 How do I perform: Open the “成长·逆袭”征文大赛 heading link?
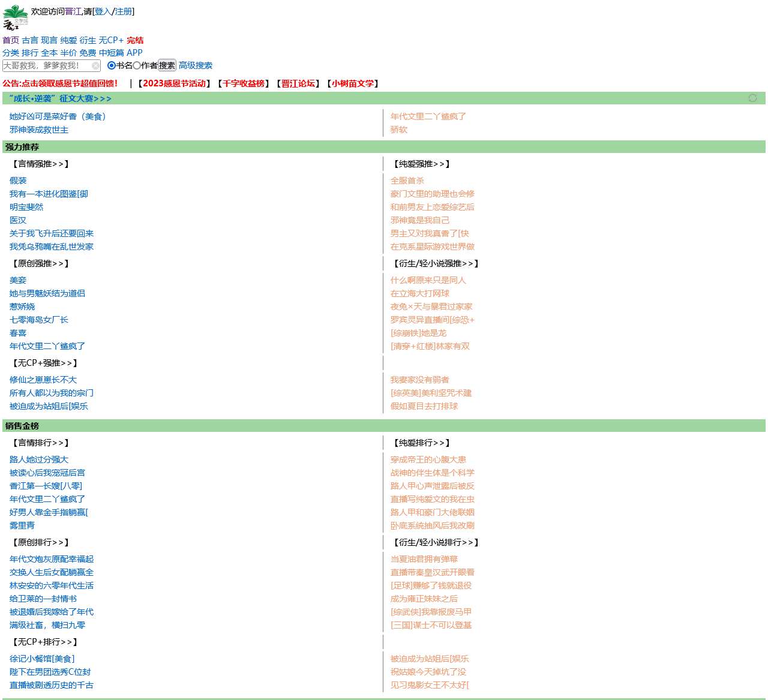pyautogui.click(x=60, y=98)
